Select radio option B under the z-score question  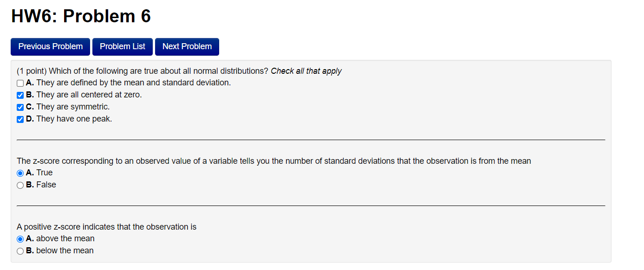[x=20, y=185]
